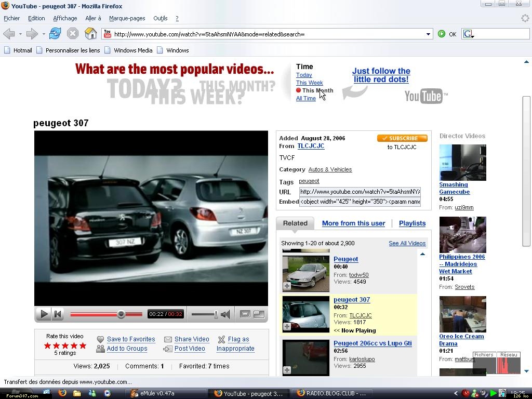Open the Forward button history dropdown arrow
Screen dimensions: 532x399
pyautogui.click(x=44, y=34)
